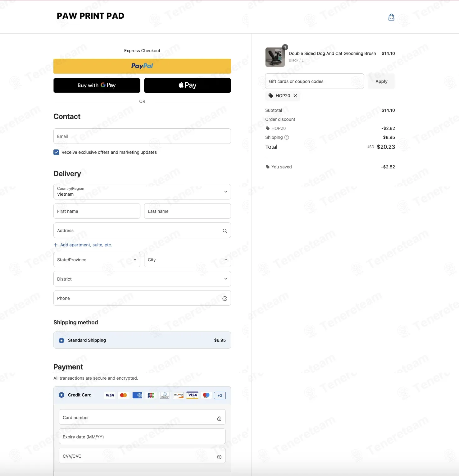The height and width of the screenshot is (476, 459).
Task: Click the Visa Electron card logo
Action: coord(193,395)
